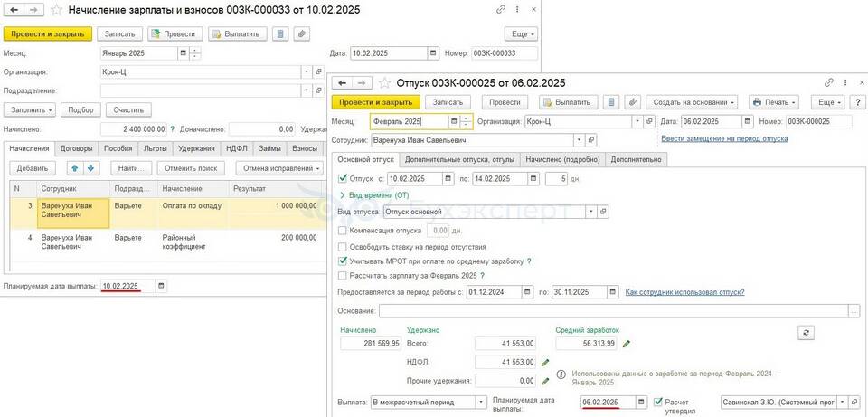868x417 pixels.
Task: Click the back arrow in the Начисление зарплаты window
Action: (x=13, y=10)
